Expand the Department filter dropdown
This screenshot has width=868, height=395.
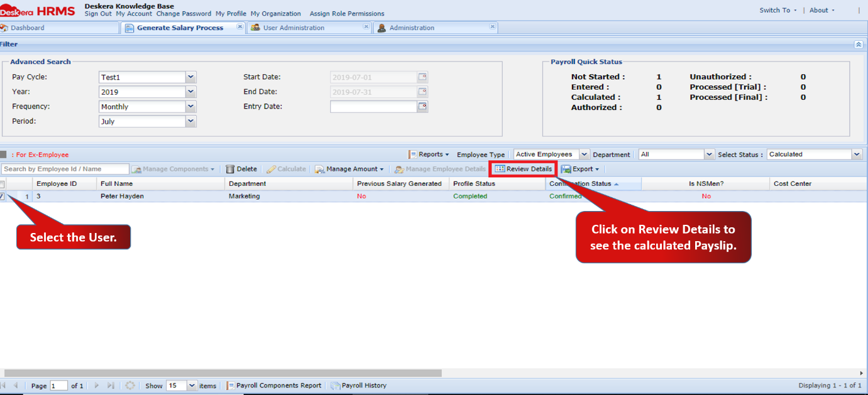[x=710, y=154]
